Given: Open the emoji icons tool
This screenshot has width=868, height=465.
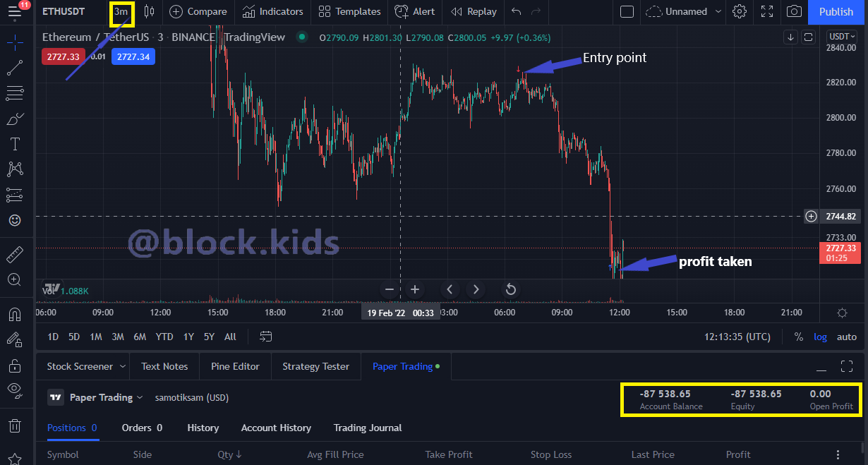Looking at the screenshot, I should pyautogui.click(x=15, y=220).
